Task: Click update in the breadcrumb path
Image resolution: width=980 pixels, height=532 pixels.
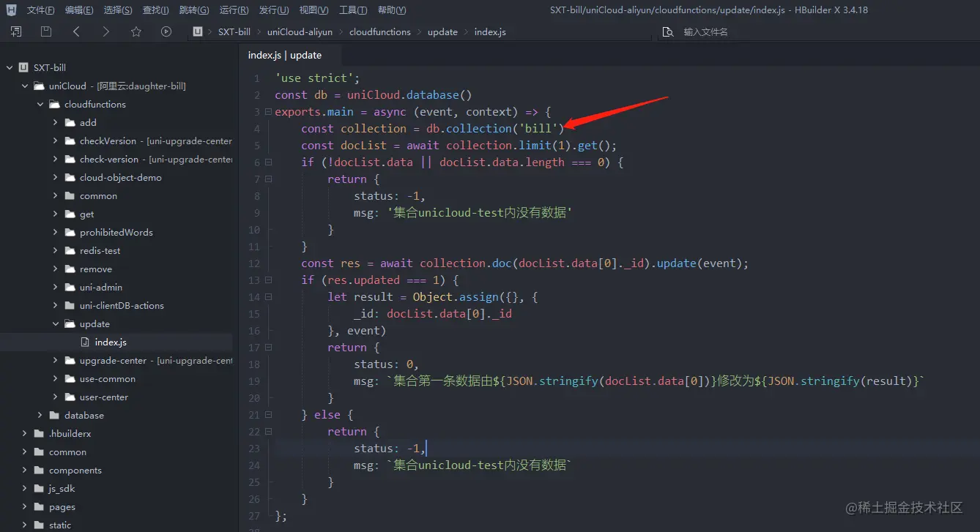Action: pyautogui.click(x=442, y=32)
